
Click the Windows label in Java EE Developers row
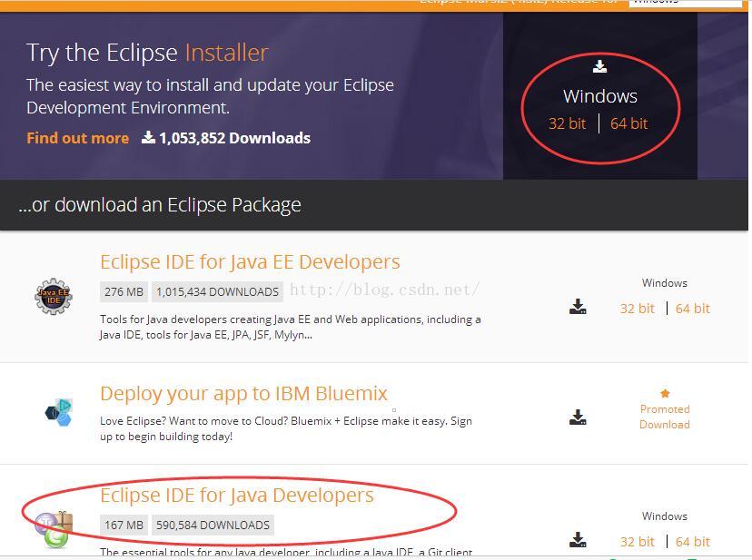pos(664,283)
